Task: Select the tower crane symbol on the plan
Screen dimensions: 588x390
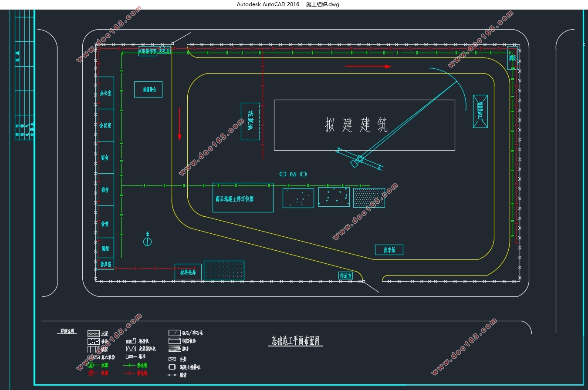Action: coord(360,159)
